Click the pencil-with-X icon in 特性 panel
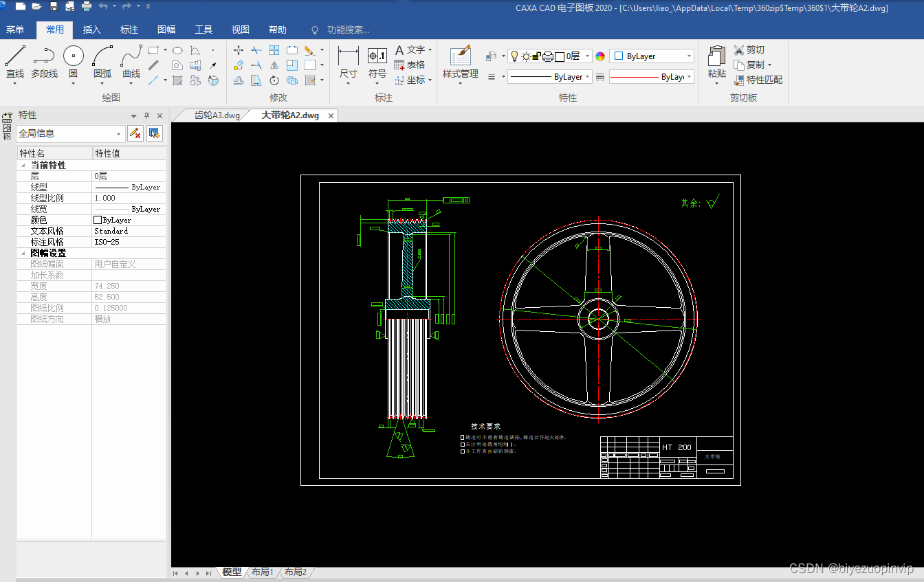The image size is (924, 582). tap(136, 133)
